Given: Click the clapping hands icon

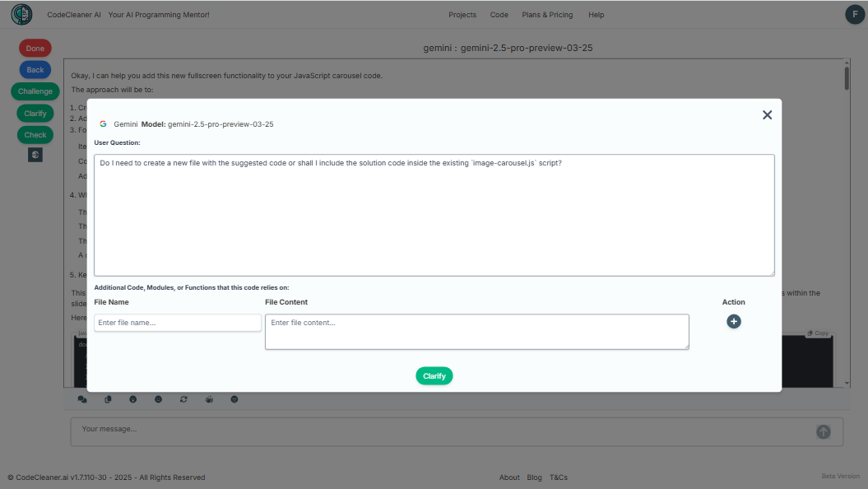Looking at the screenshot, I should (209, 399).
